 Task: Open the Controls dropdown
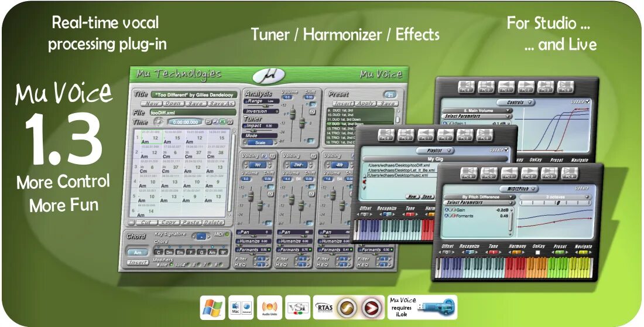point(516,103)
